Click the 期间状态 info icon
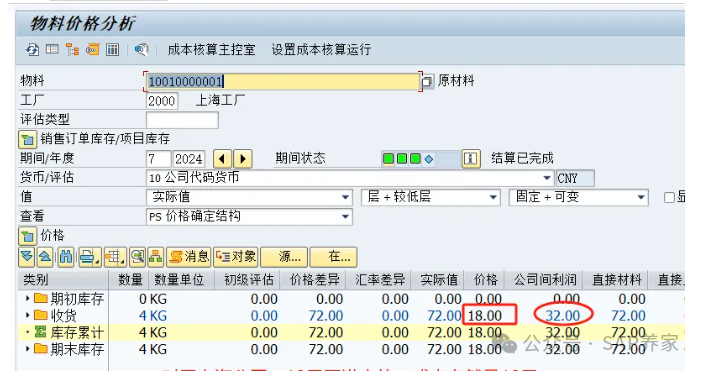 click(470, 159)
